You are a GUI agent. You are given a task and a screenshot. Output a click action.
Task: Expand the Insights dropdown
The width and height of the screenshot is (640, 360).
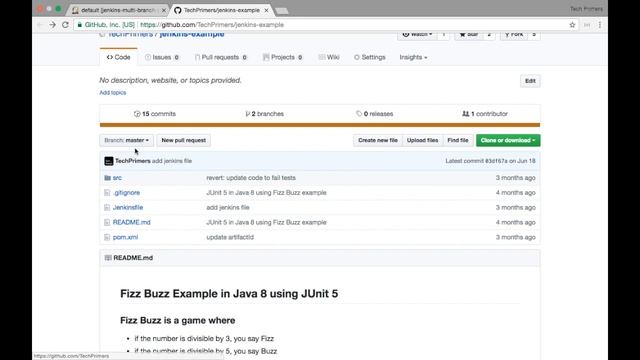tap(413, 57)
